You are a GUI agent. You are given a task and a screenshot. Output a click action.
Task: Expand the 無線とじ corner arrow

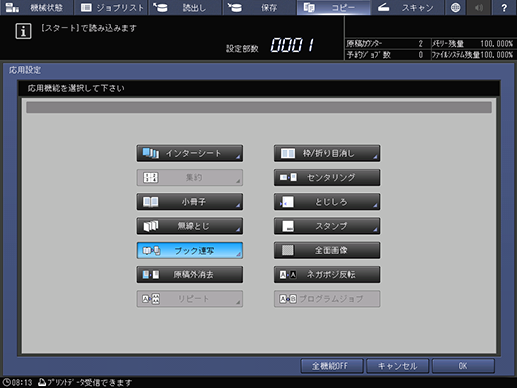coord(238,230)
